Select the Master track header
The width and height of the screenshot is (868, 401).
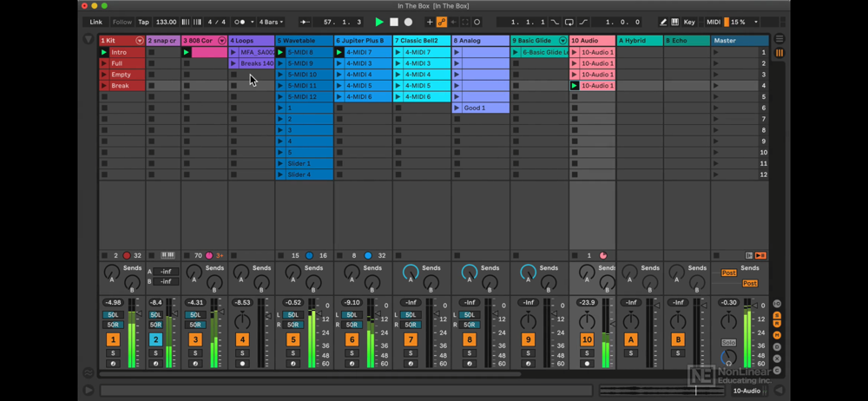coord(738,41)
